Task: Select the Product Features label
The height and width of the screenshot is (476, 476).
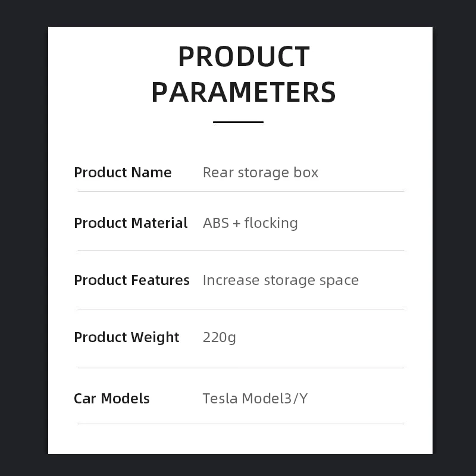Action: click(131, 280)
